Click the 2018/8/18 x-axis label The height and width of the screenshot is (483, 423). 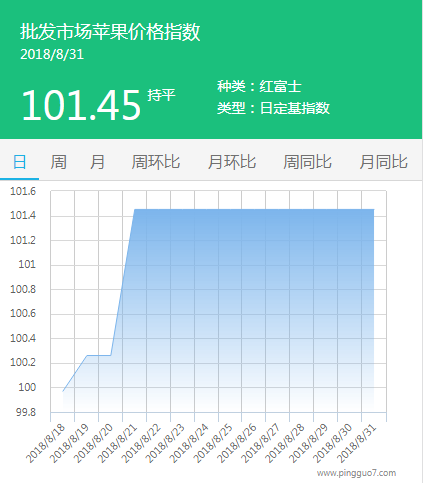coord(46,443)
